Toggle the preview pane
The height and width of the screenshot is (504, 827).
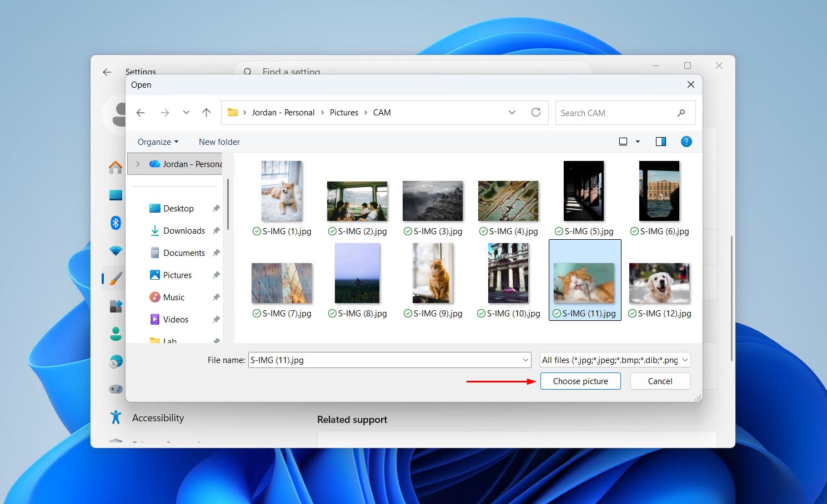pyautogui.click(x=661, y=142)
